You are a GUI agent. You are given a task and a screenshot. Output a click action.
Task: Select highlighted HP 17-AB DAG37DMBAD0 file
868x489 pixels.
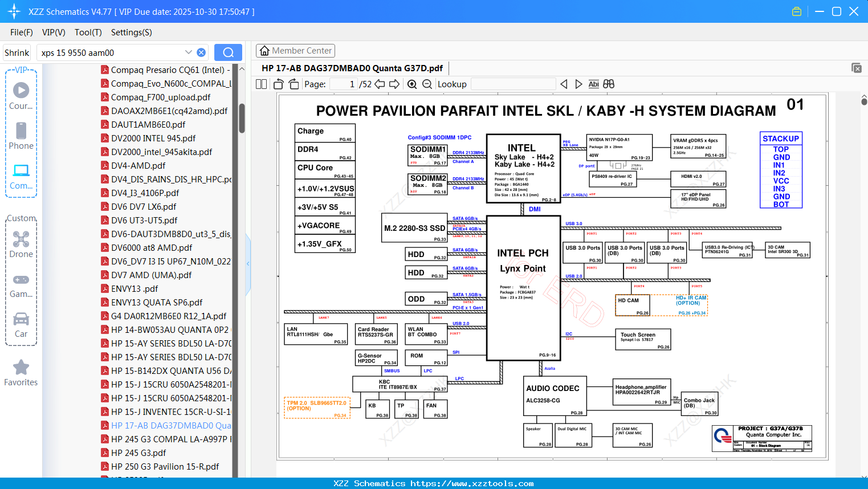[x=166, y=426]
